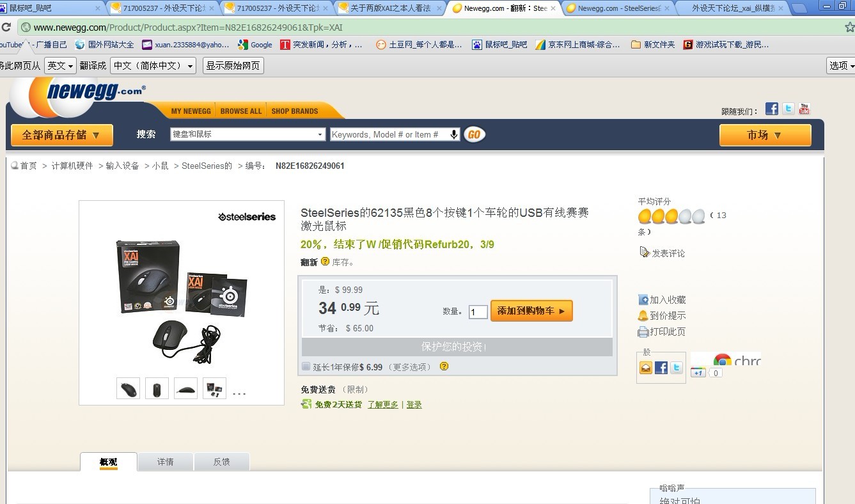Share on Facebook icon in 股 box
The image size is (855, 504).
661,368
